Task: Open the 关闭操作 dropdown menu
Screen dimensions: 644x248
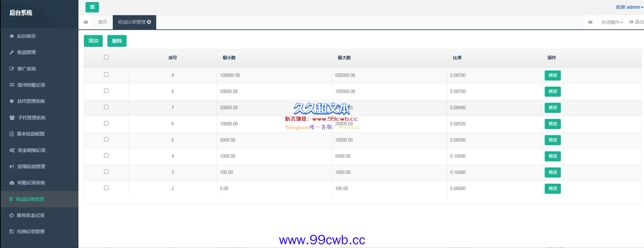Action: (612, 22)
